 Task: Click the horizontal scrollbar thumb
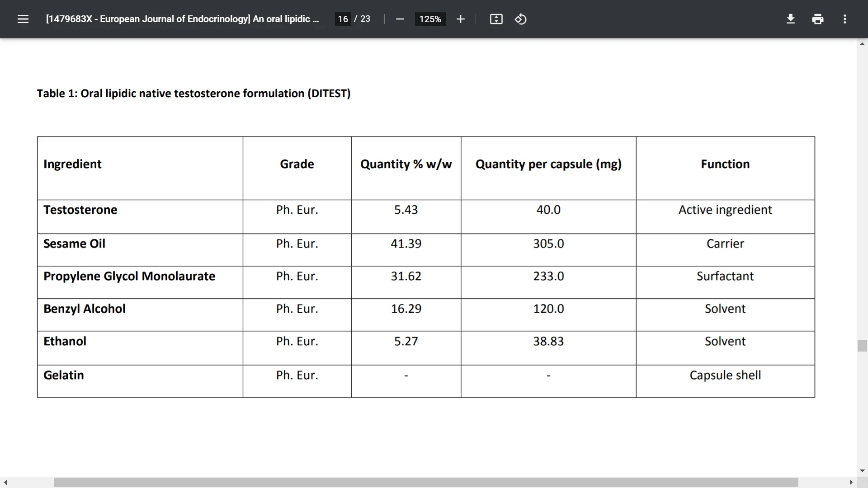[x=426, y=482]
